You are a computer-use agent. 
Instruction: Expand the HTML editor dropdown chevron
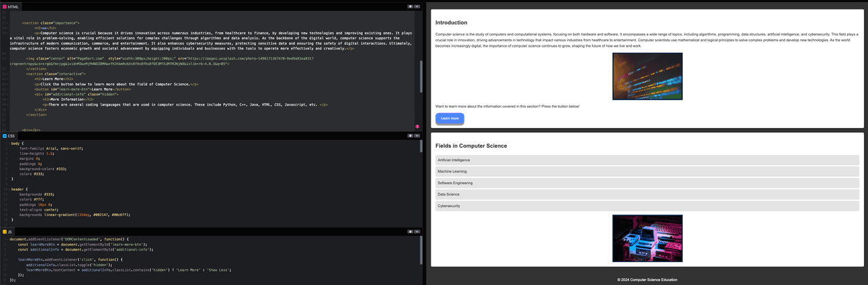(x=418, y=6)
